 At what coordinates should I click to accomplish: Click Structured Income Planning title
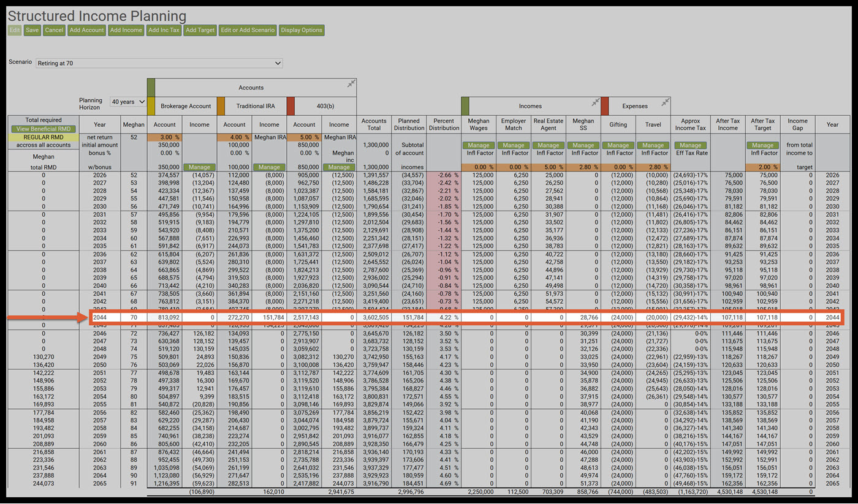point(97,16)
